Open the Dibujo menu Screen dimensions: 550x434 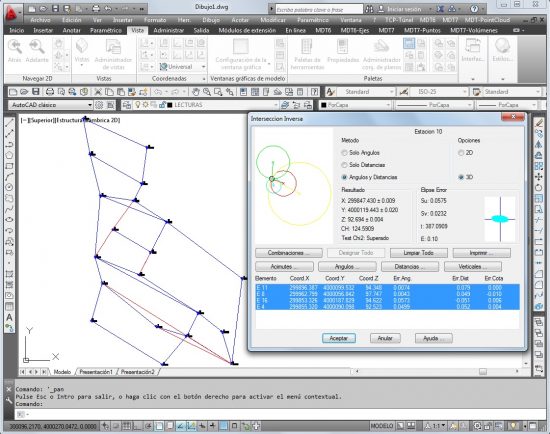211,20
